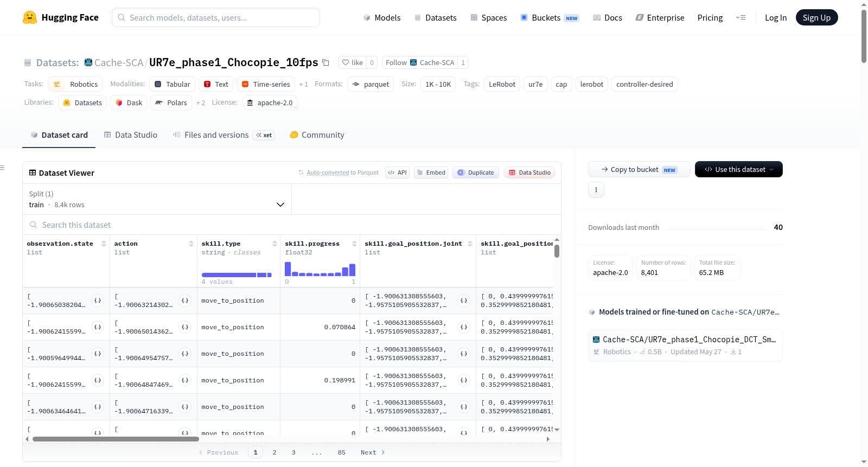Click the Log In link
The height and width of the screenshot is (467, 868).
tap(776, 17)
